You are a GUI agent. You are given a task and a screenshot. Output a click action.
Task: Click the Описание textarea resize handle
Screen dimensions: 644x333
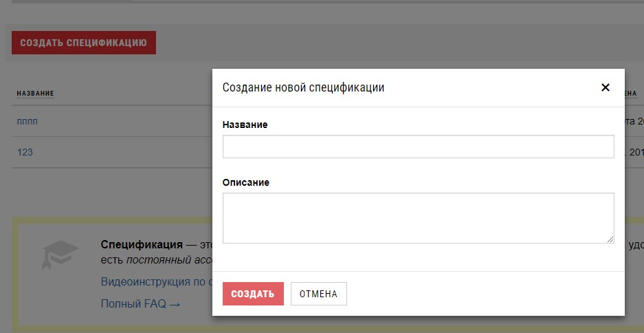610,239
